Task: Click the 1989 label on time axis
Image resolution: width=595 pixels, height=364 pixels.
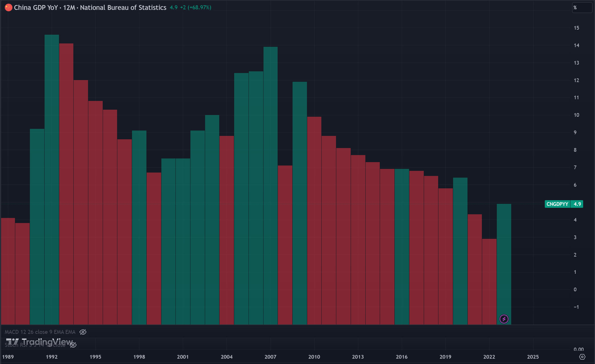Action: click(x=8, y=357)
